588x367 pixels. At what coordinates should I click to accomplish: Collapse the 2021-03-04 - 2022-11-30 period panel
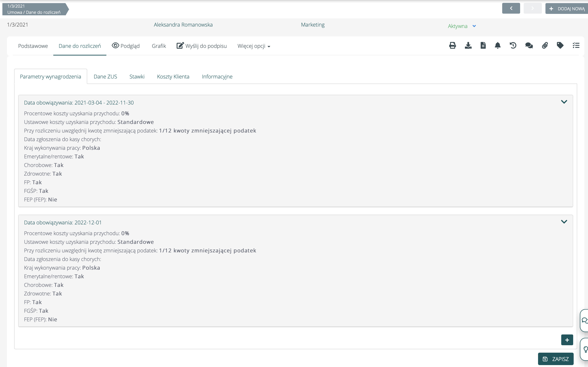click(564, 102)
